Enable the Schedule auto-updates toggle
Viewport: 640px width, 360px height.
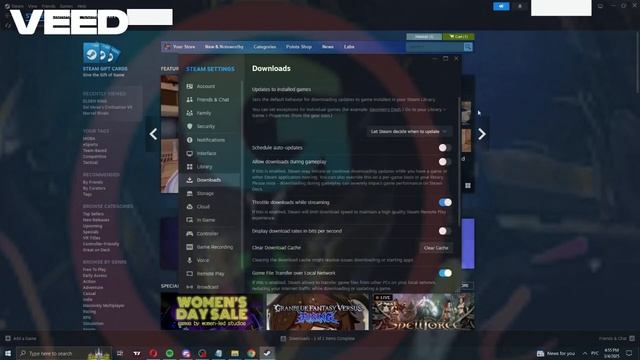[444, 148]
